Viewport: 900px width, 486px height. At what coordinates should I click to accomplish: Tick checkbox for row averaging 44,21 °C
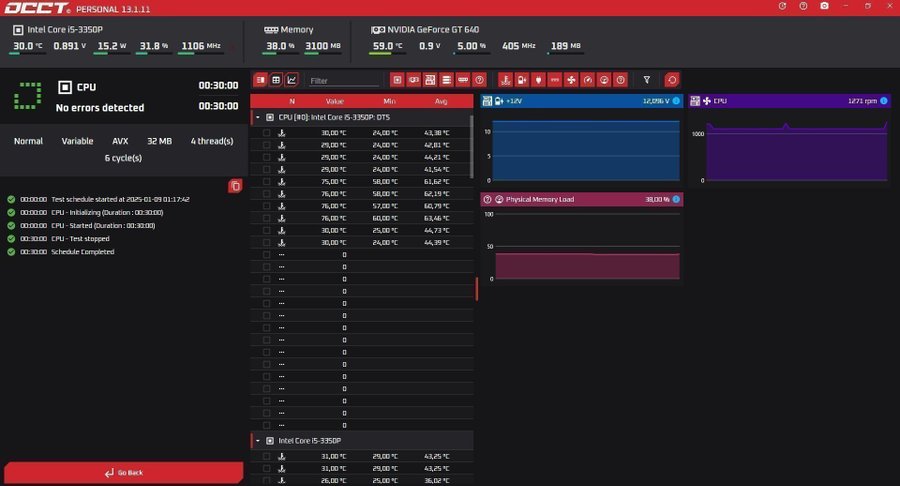(266, 157)
